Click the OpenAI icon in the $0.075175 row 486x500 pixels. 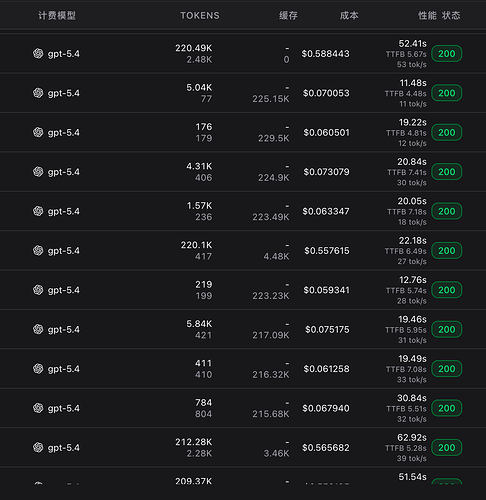click(38, 329)
